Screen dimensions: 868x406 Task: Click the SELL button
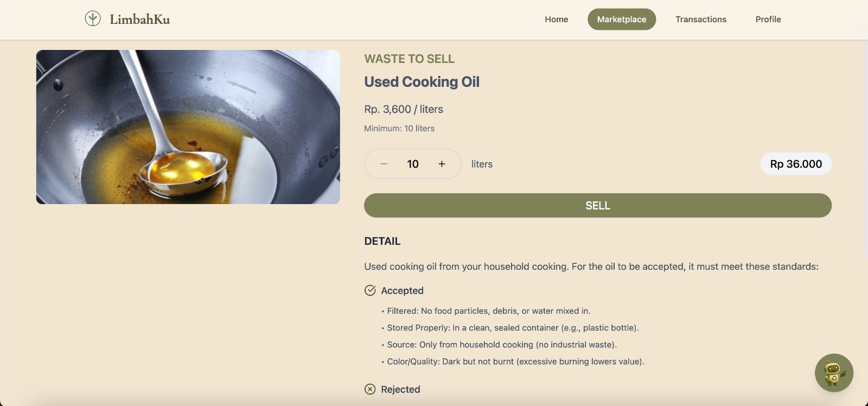[598, 206]
